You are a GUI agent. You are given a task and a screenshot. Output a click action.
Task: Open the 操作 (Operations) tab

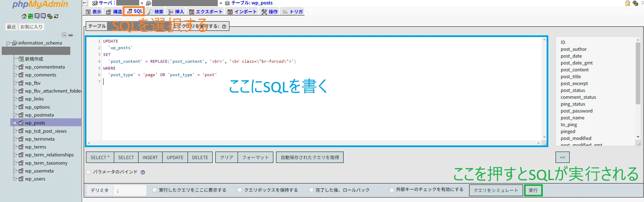click(x=270, y=12)
